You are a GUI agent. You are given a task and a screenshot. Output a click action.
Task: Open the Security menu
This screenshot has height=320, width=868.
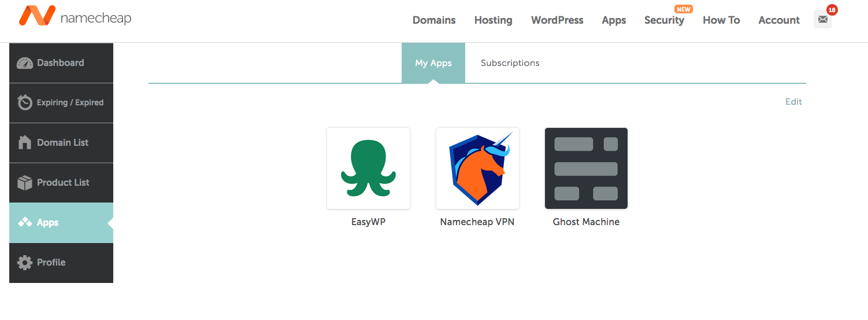[x=664, y=20]
